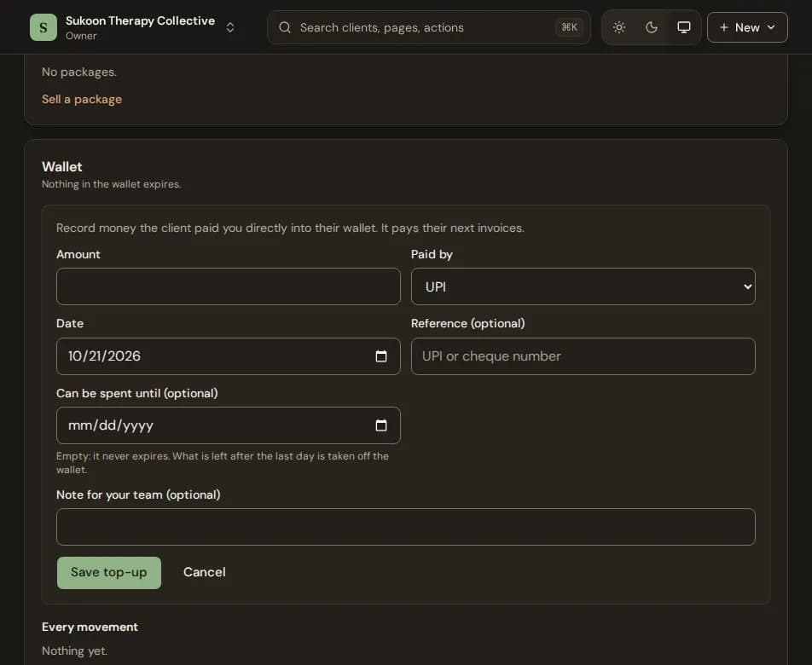Open the Sell a package link
The width and height of the screenshot is (812, 665).
coord(82,100)
